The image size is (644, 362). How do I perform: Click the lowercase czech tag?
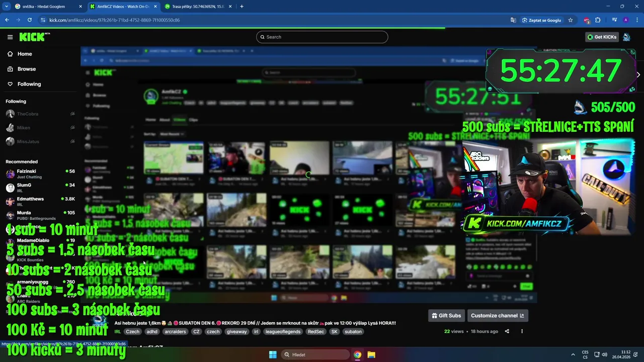[213, 332]
